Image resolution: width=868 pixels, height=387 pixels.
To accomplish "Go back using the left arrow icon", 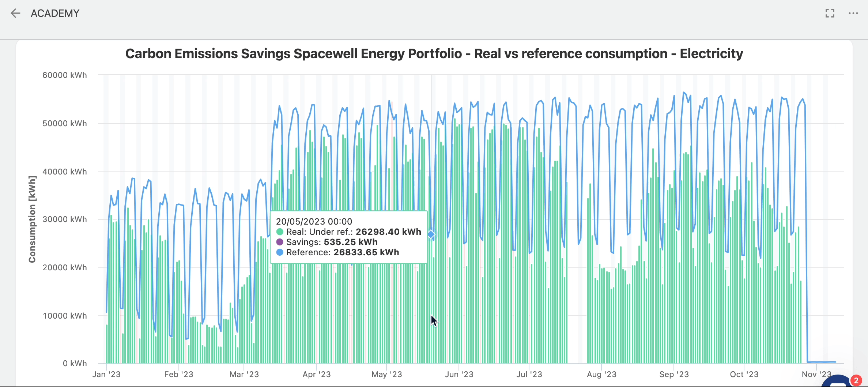I will (15, 14).
